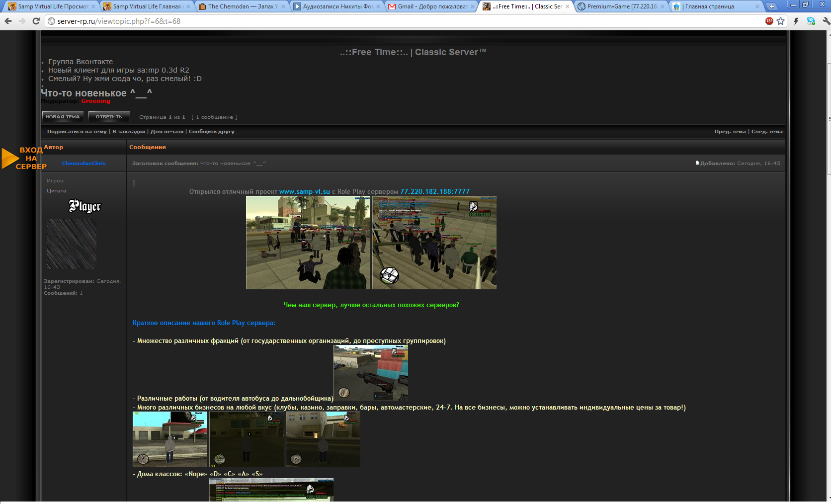831x504 pixels.
Task: Open the night storefront business screenshot
Action: click(x=323, y=439)
